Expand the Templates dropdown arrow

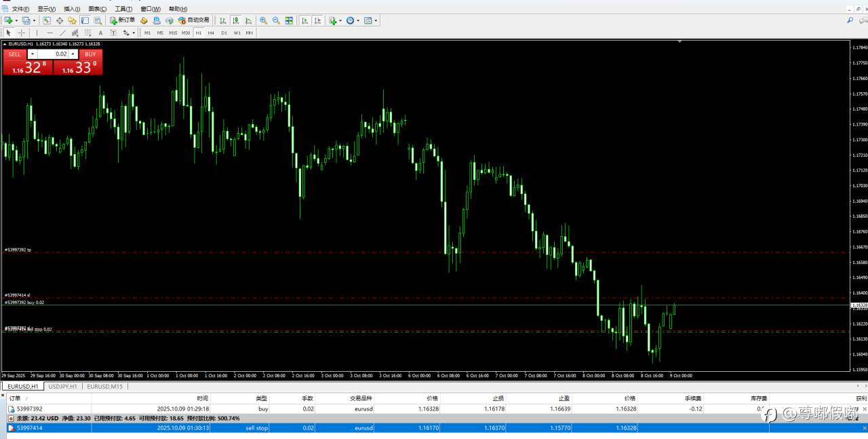pyautogui.click(x=376, y=20)
